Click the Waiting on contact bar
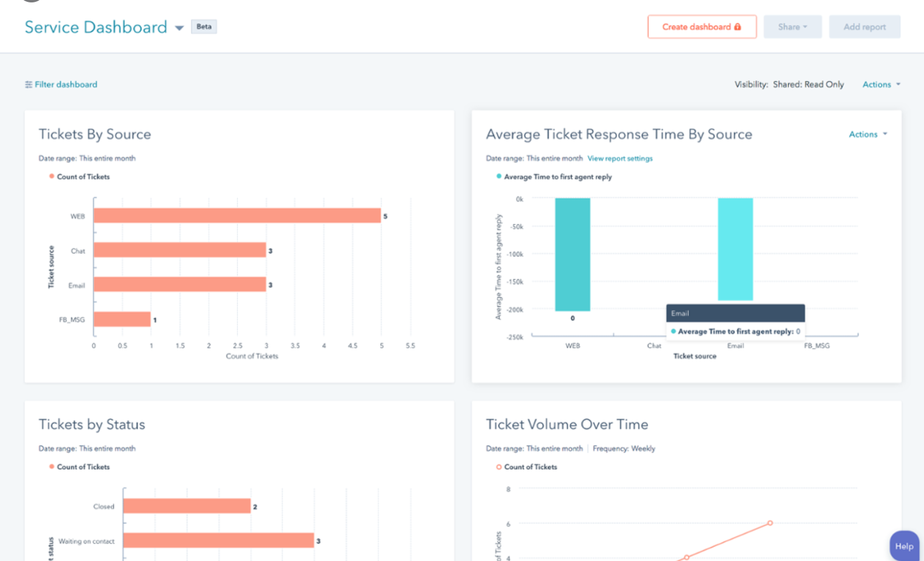The height and width of the screenshot is (561, 924). pyautogui.click(x=219, y=540)
